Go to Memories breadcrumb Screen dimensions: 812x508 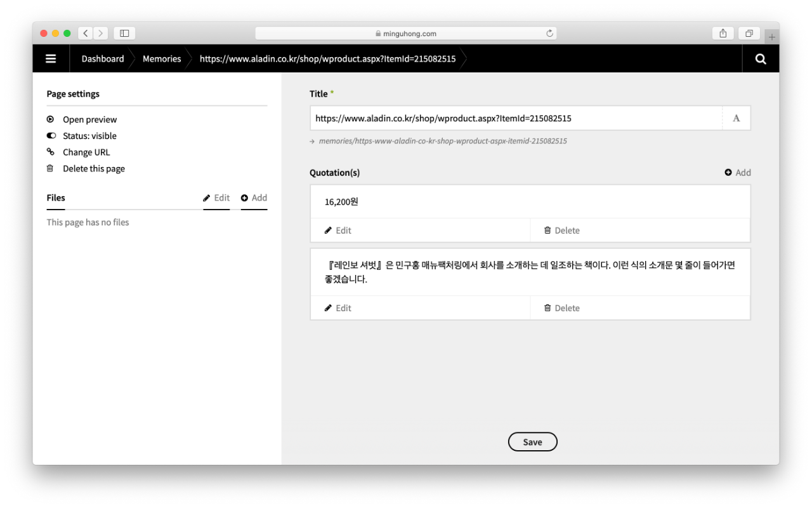coord(162,58)
